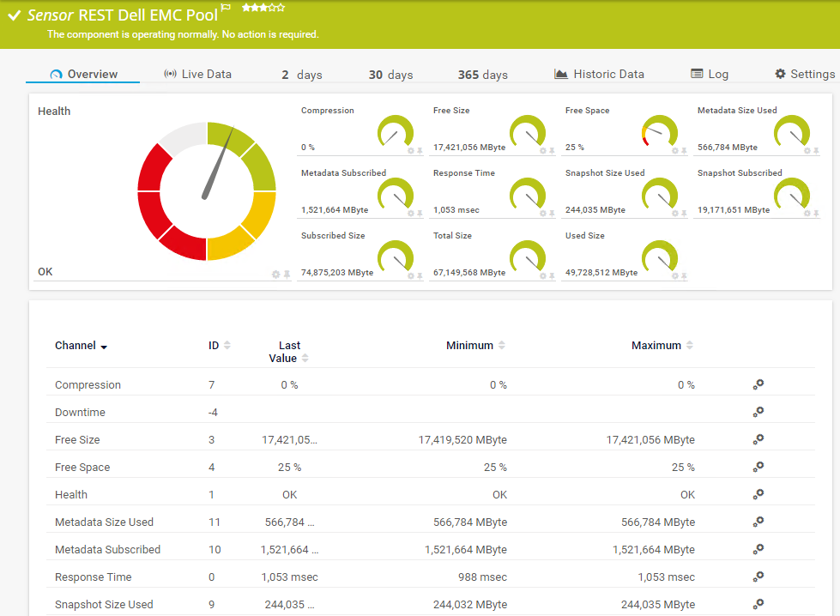Screen dimensions: 840x616
Task: Toggle pin on Used Size gauge
Action: [684, 276]
